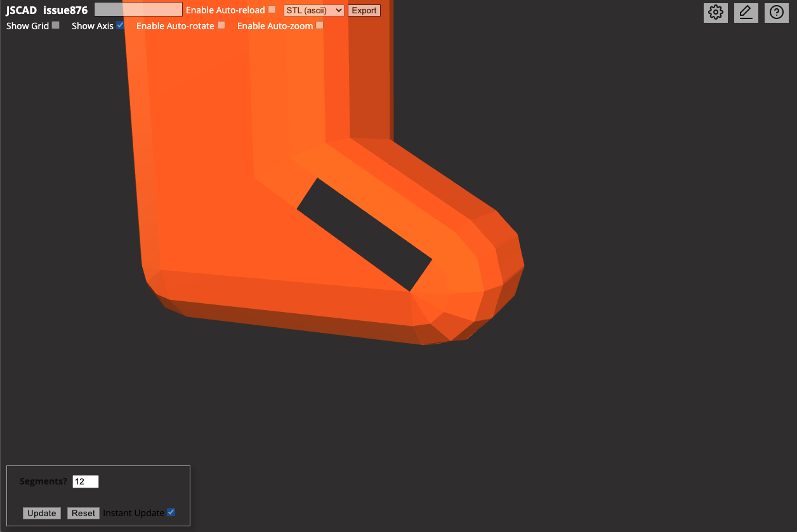Screen dimensions: 797x532
Task: Click the Segments input showing 12
Action: (x=86, y=481)
